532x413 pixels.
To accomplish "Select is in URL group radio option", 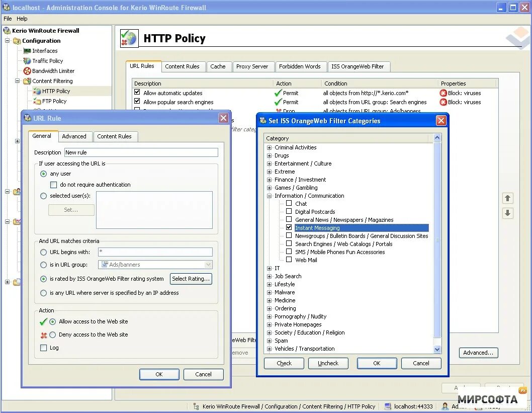I will 43,265.
